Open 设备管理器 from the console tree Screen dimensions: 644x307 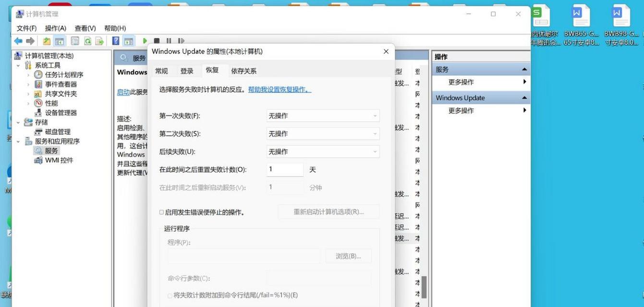click(61, 113)
